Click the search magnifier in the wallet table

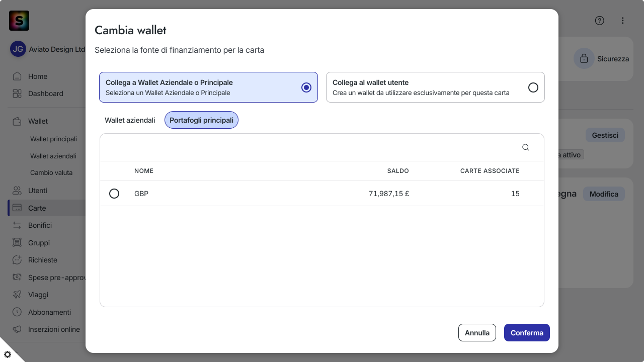click(526, 147)
